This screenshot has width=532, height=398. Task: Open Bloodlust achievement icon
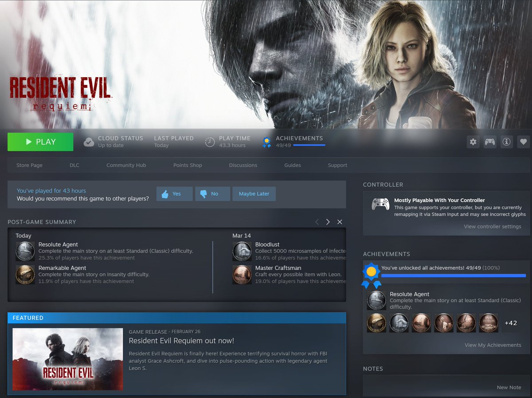click(242, 251)
